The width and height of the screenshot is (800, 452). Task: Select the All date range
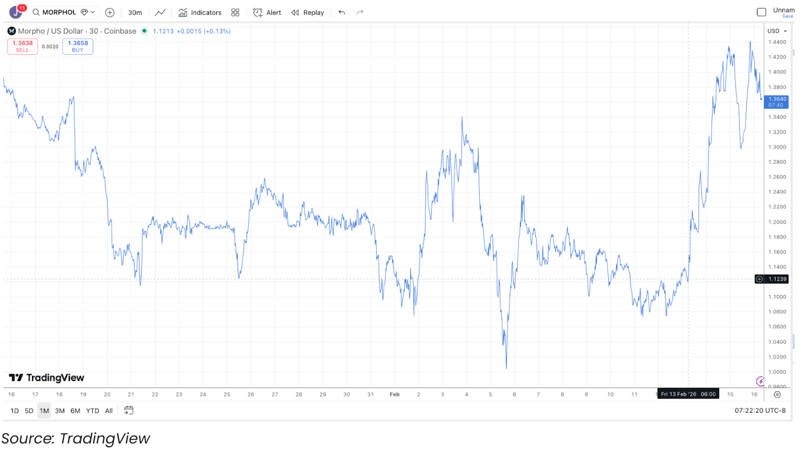coord(109,411)
